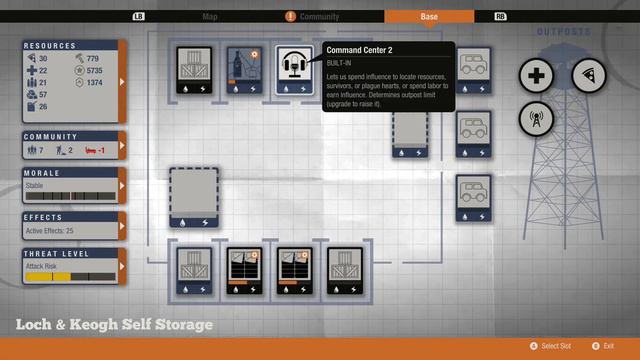Click the LB bumper indicator
640x360 pixels.
138,16
